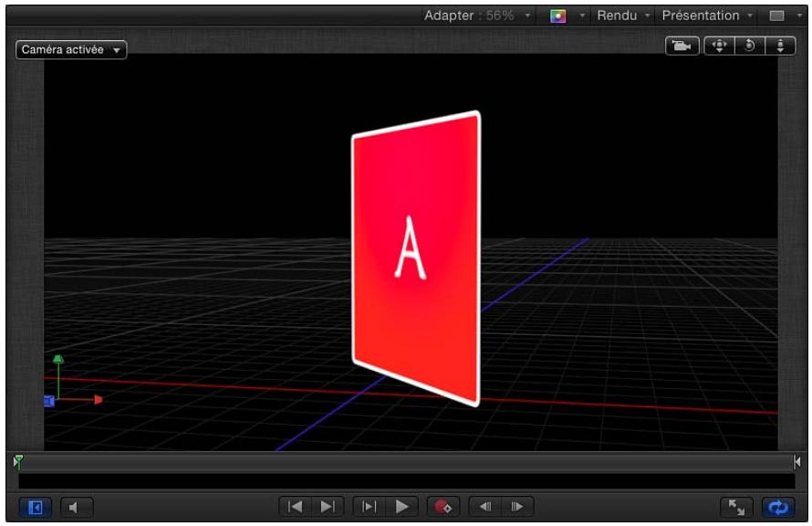This screenshot has width=812, height=526.
Task: Expand the canvas layout dropdown arrow
Action: coord(799,16)
